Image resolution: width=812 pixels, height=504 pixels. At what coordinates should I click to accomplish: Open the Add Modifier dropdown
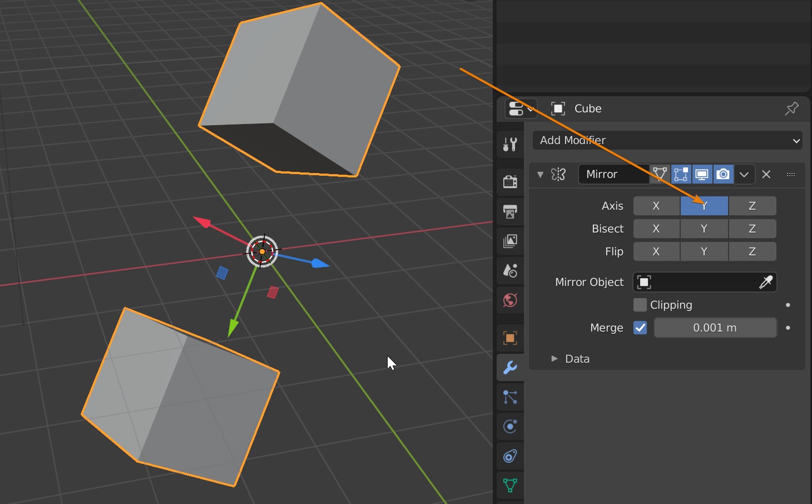pos(667,140)
